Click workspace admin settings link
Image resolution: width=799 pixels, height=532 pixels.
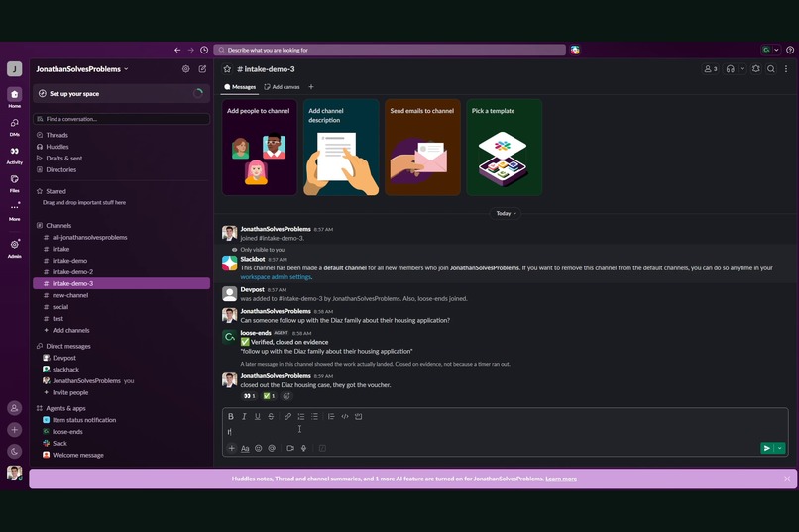coord(276,277)
